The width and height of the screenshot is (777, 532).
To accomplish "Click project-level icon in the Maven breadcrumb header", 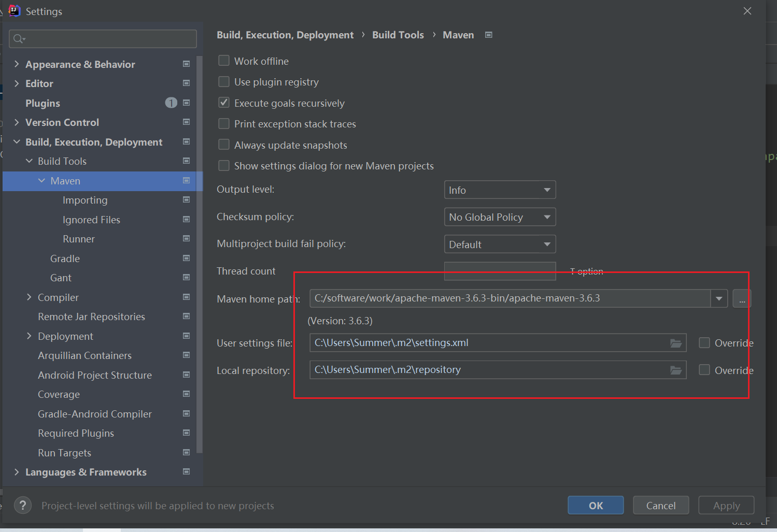I will (x=488, y=35).
